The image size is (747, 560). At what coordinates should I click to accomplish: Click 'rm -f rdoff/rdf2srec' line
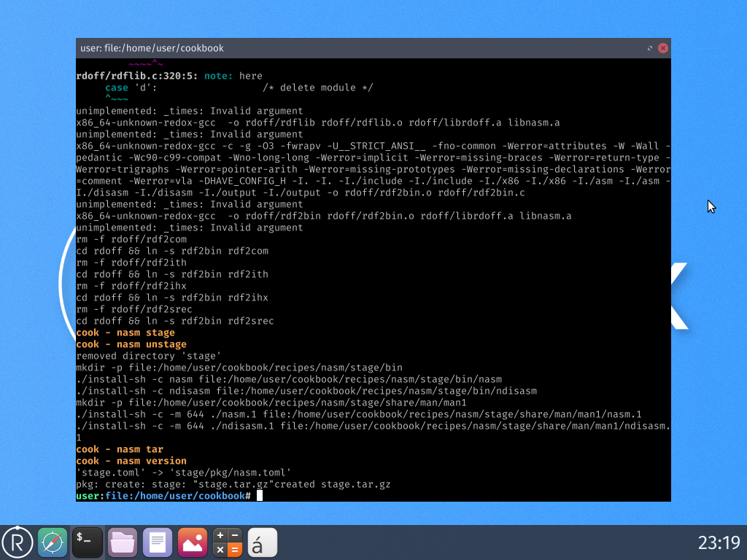134,309
